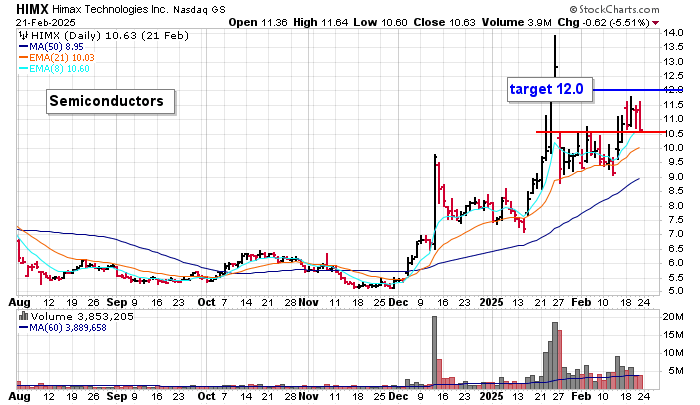The width and height of the screenshot is (700, 405).
Task: Click the candlestick icon beside HIMX (Daily)
Action: pos(24,35)
